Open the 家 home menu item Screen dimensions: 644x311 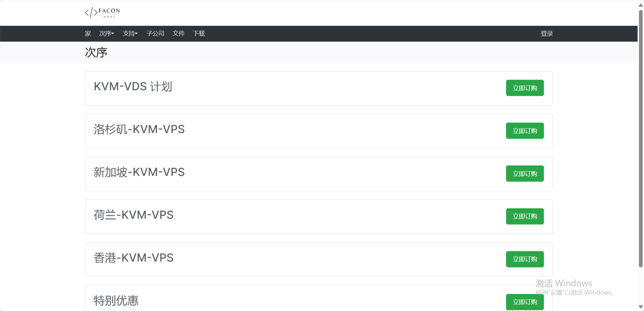tap(88, 33)
